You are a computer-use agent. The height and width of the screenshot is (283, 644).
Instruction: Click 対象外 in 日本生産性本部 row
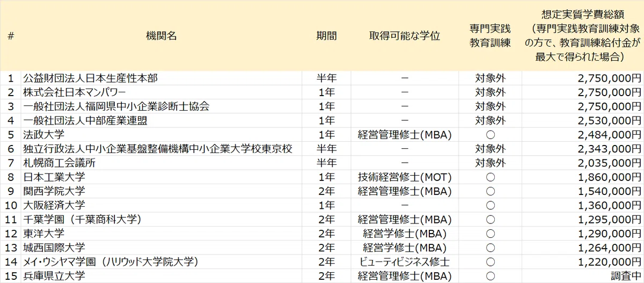click(x=490, y=78)
